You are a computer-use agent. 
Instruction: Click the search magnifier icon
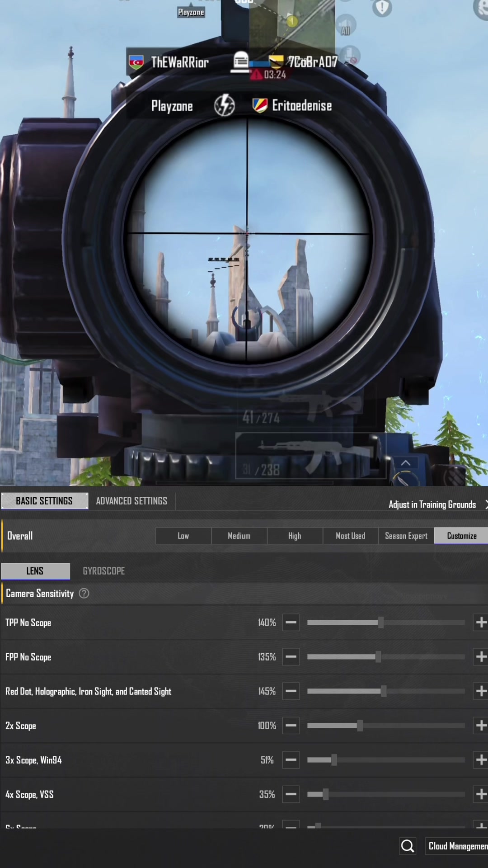(x=408, y=846)
